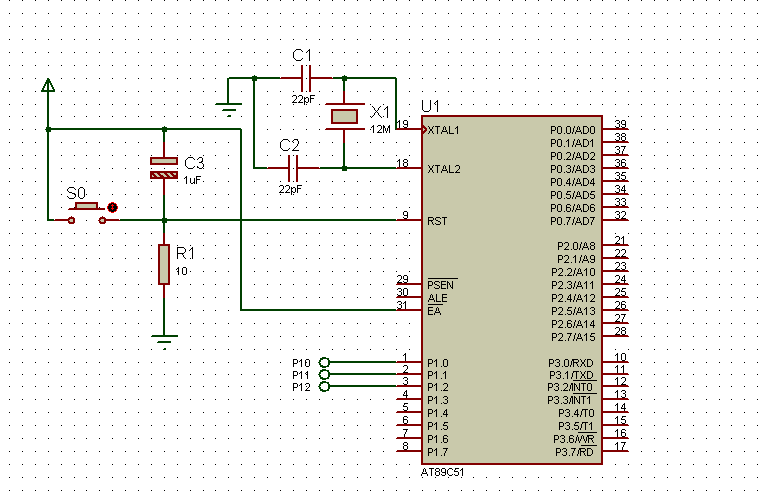
Task: Select the C2 capacitor symbol
Action: 293,168
